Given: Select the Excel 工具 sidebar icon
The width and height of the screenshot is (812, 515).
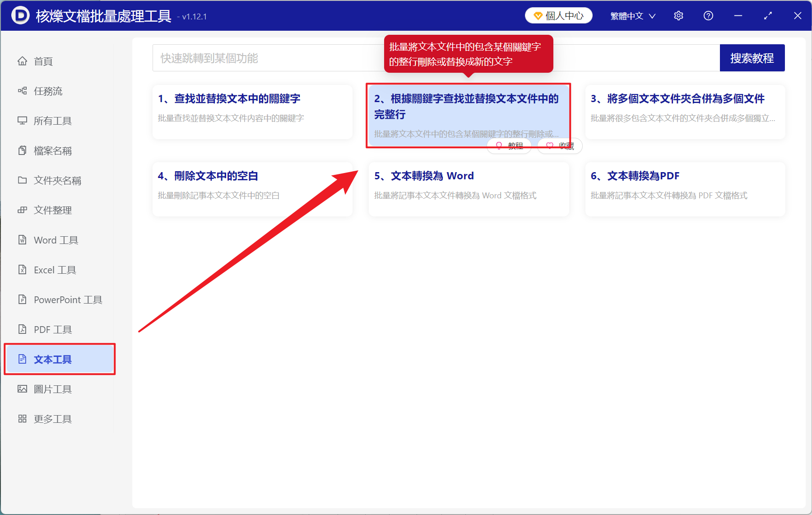Looking at the screenshot, I should (x=23, y=270).
